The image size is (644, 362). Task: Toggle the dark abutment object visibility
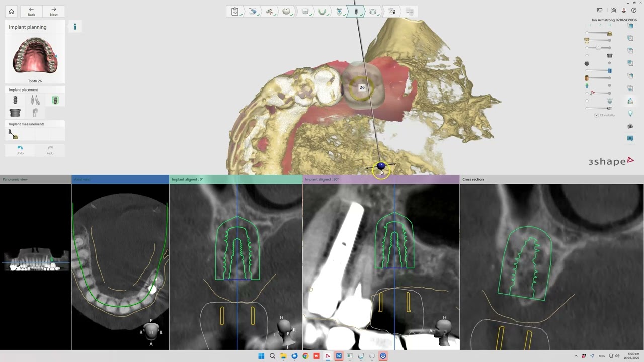[x=587, y=63]
